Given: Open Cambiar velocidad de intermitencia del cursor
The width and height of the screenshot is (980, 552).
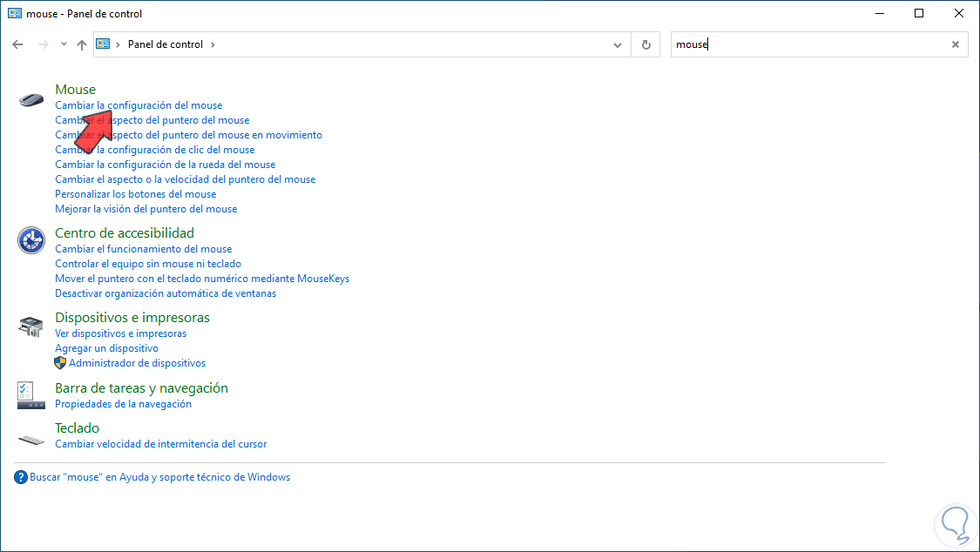Looking at the screenshot, I should click(160, 444).
